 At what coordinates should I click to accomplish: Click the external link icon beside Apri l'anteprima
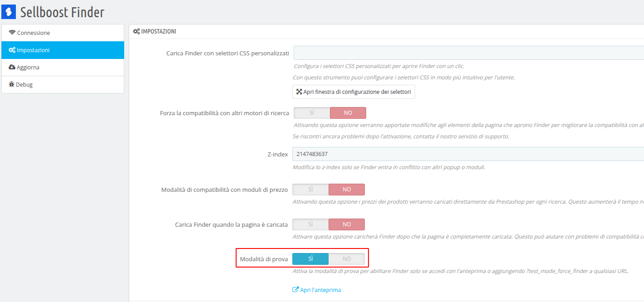click(295, 290)
